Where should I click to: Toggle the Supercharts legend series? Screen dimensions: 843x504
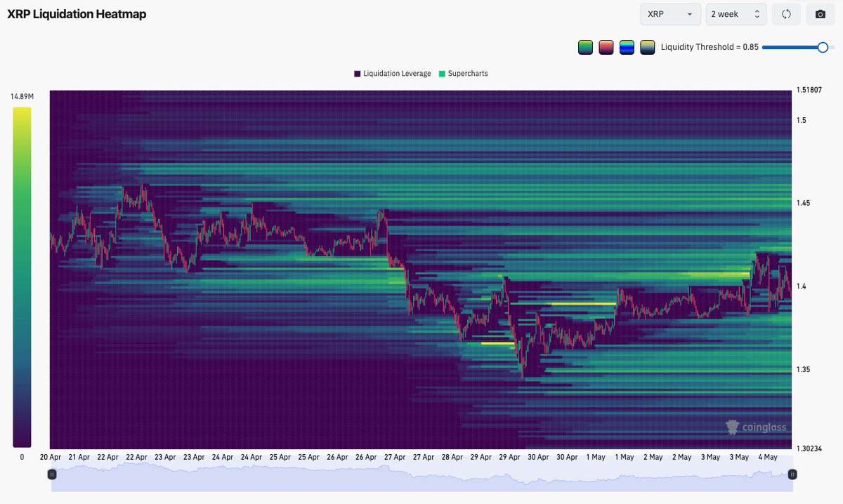click(x=463, y=74)
